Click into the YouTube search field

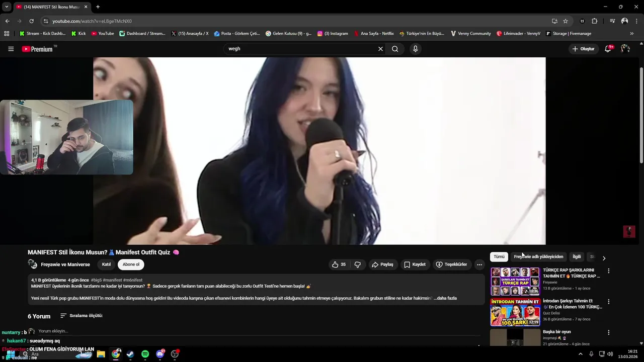(x=301, y=49)
